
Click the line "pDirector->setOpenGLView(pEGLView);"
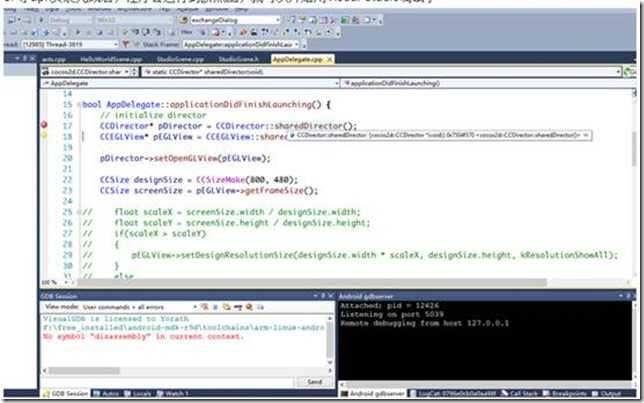pyautogui.click(x=185, y=158)
